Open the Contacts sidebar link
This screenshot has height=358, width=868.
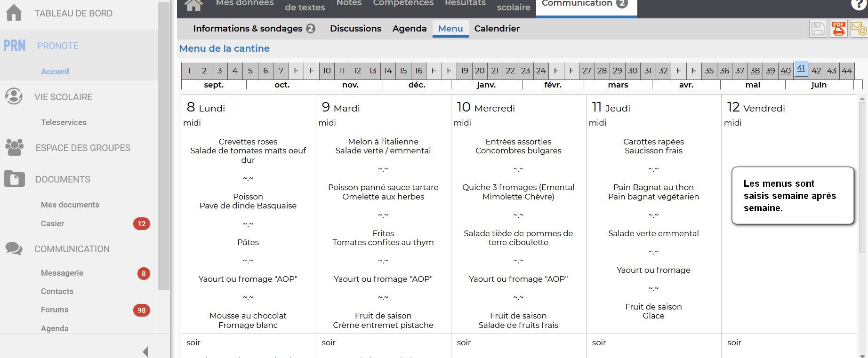point(57,291)
